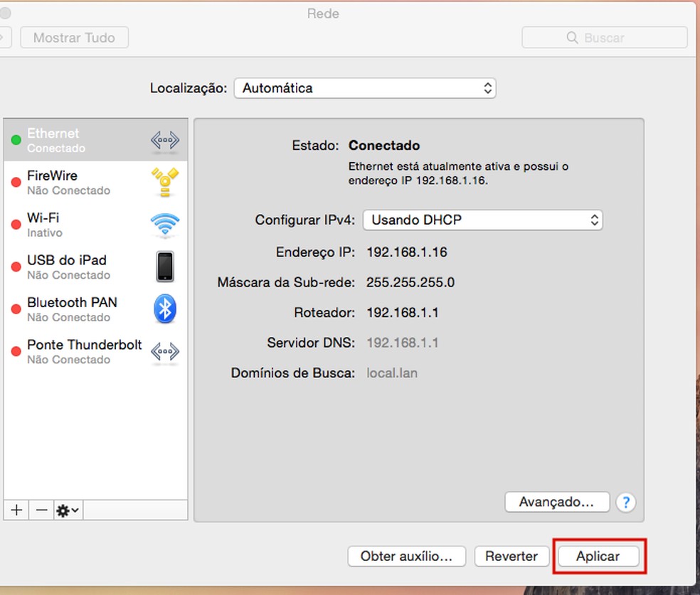This screenshot has height=595, width=700.
Task: Click the Mostrar Tudo button
Action: 74,38
